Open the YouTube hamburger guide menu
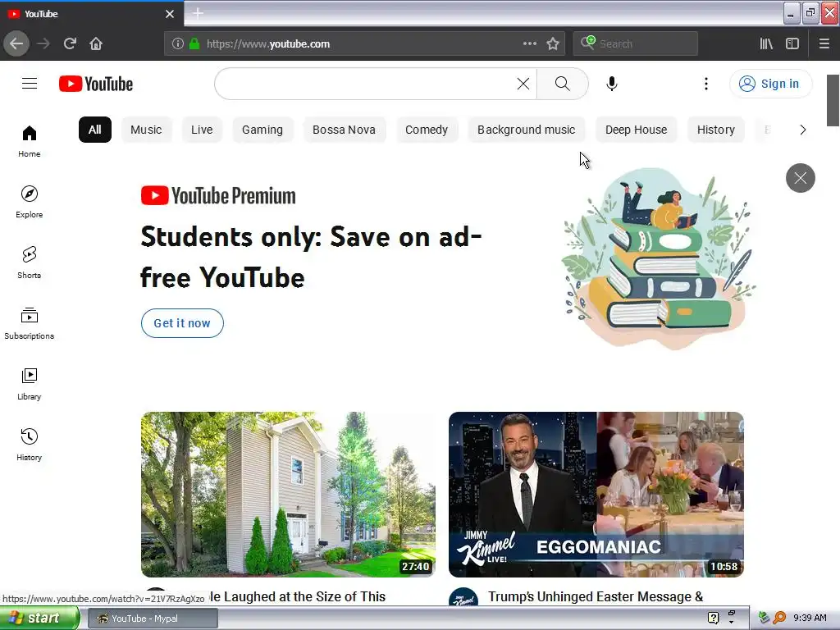Image resolution: width=840 pixels, height=630 pixels. (30, 84)
